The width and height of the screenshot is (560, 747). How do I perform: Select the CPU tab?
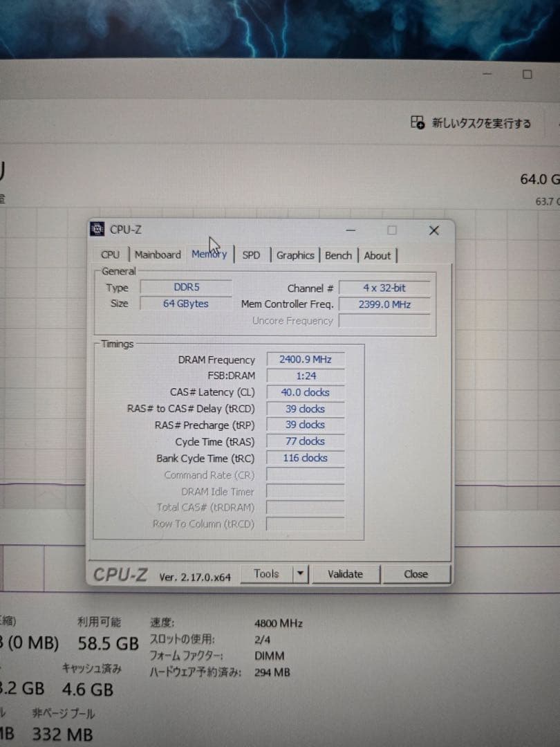[x=110, y=255]
